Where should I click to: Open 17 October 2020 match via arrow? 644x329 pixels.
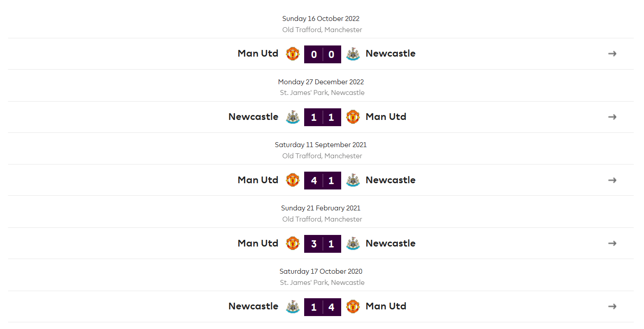click(x=612, y=306)
